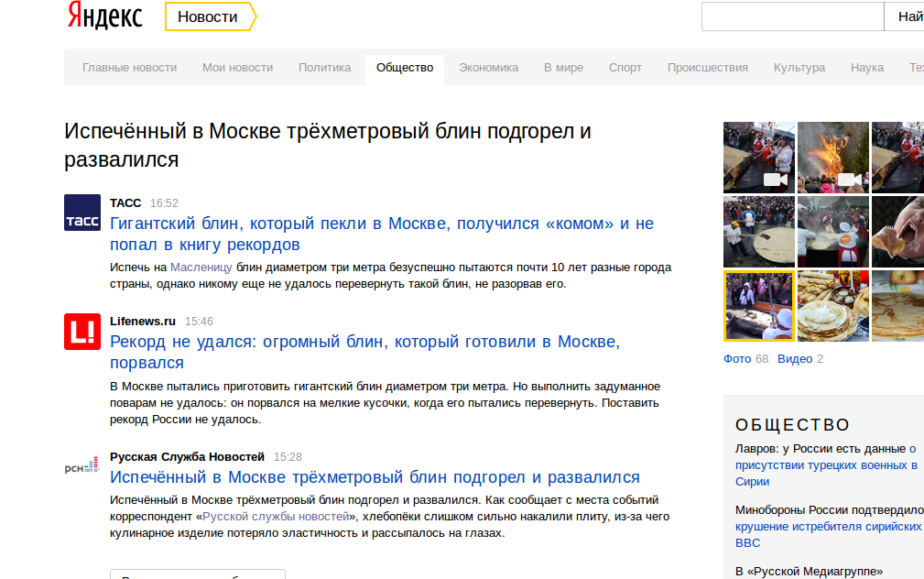Go to the Спорт section
Image resolution: width=924 pixels, height=579 pixels.
pos(625,68)
